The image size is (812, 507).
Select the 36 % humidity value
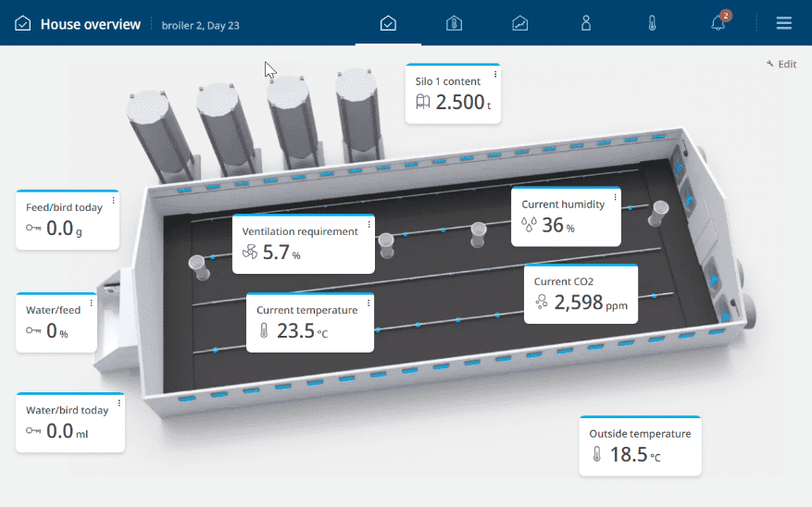[x=558, y=225]
